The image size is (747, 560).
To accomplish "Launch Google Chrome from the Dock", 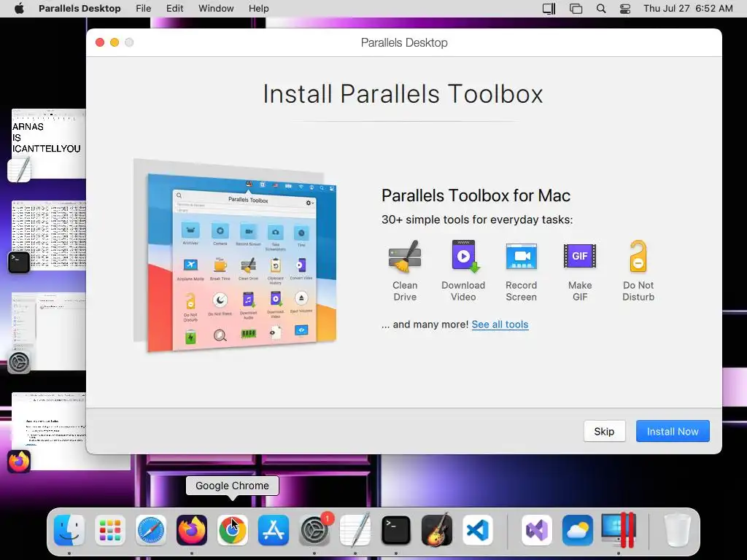I will tap(233, 530).
